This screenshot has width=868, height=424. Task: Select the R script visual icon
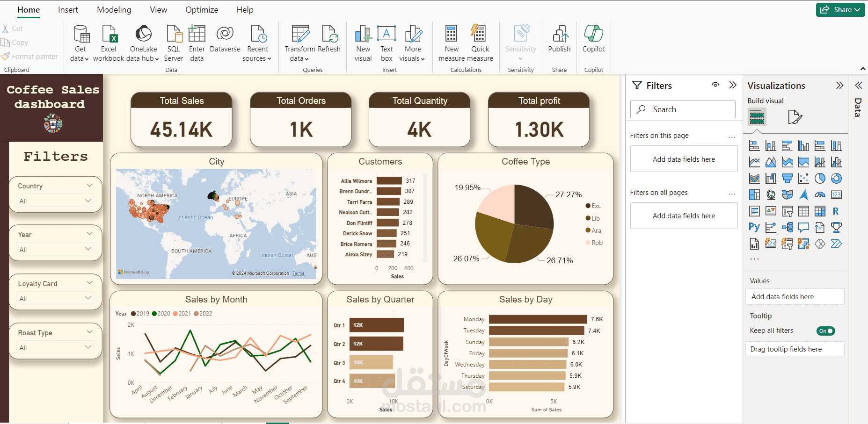tap(836, 211)
